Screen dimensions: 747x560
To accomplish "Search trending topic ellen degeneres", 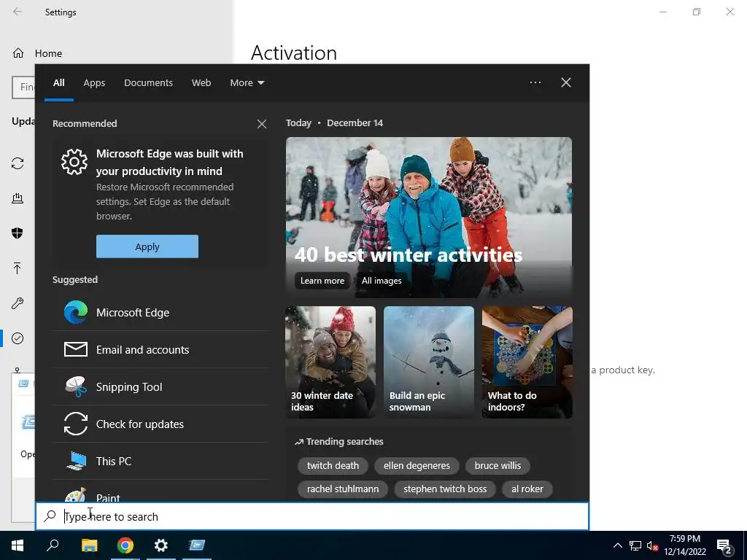I will click(417, 466).
